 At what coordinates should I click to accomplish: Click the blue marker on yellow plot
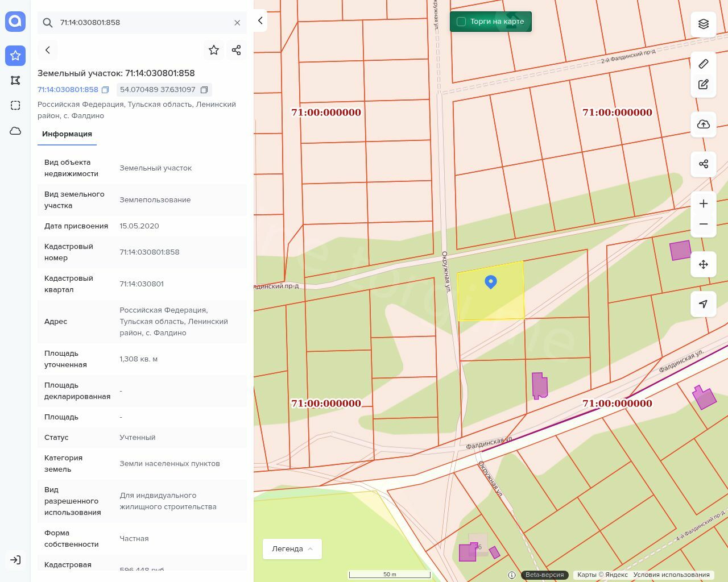click(x=491, y=281)
